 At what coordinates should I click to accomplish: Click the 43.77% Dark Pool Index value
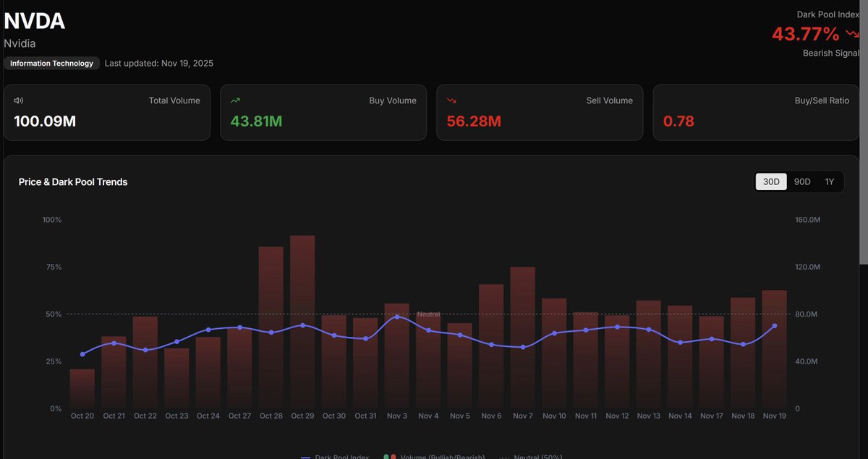pyautogui.click(x=806, y=34)
